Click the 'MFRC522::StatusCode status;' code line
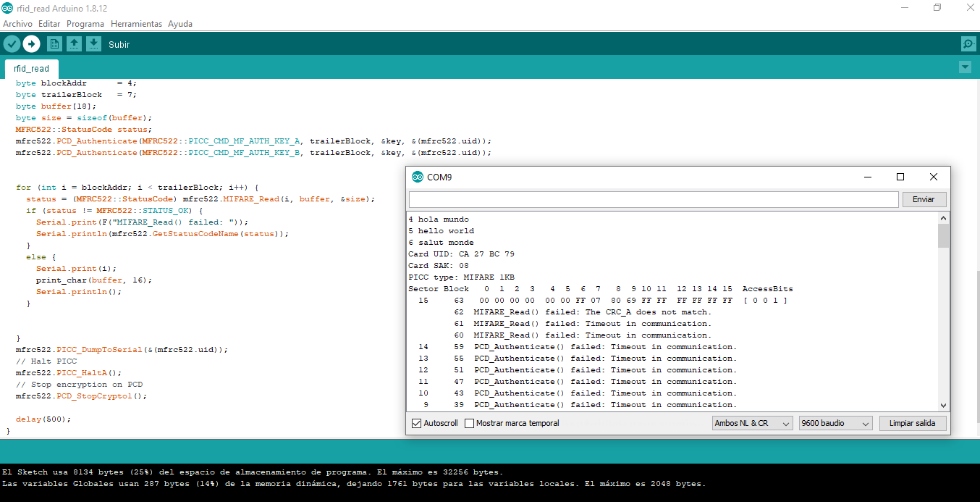This screenshot has height=502, width=980. point(84,130)
